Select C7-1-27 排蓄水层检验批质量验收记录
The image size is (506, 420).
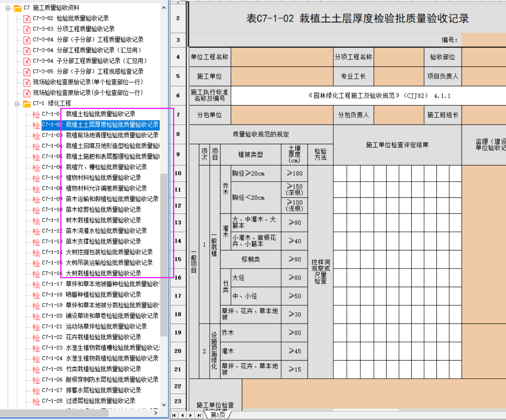tap(92, 390)
